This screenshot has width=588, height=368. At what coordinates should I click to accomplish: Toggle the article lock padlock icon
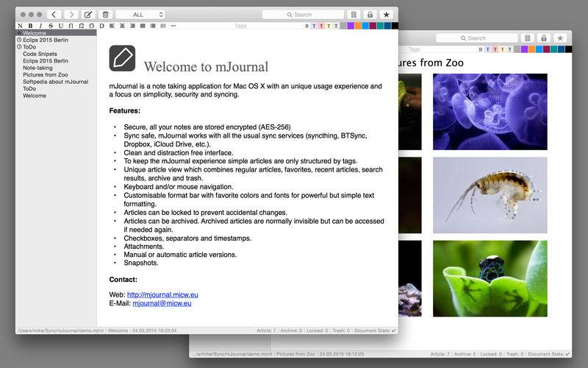coord(370,15)
